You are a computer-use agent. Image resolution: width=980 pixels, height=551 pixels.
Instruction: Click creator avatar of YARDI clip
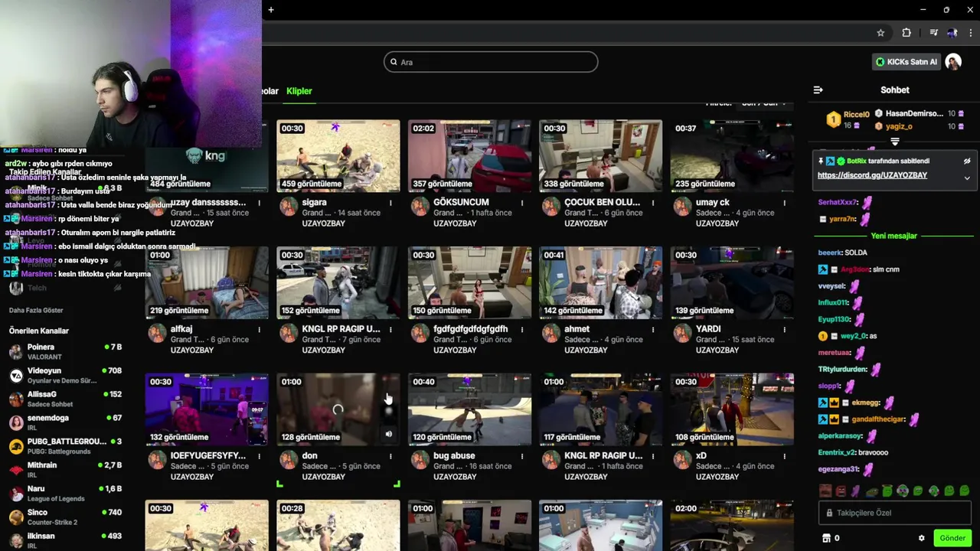[x=682, y=333]
